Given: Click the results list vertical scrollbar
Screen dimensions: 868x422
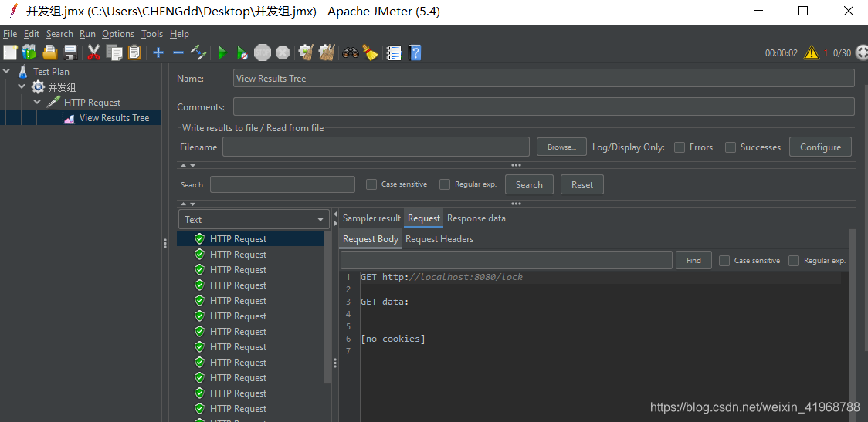Looking at the screenshot, I should [x=327, y=307].
